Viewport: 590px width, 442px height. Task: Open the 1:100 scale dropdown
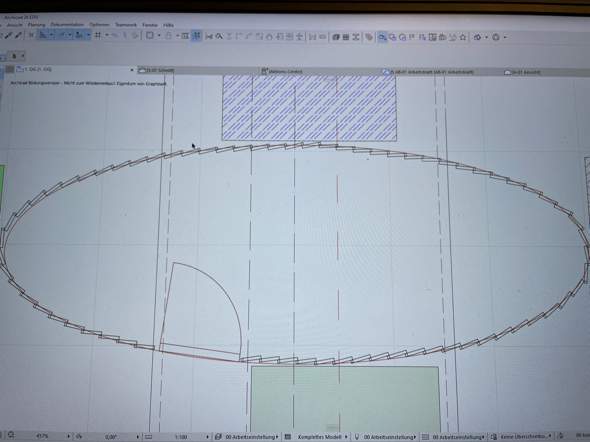(192, 437)
